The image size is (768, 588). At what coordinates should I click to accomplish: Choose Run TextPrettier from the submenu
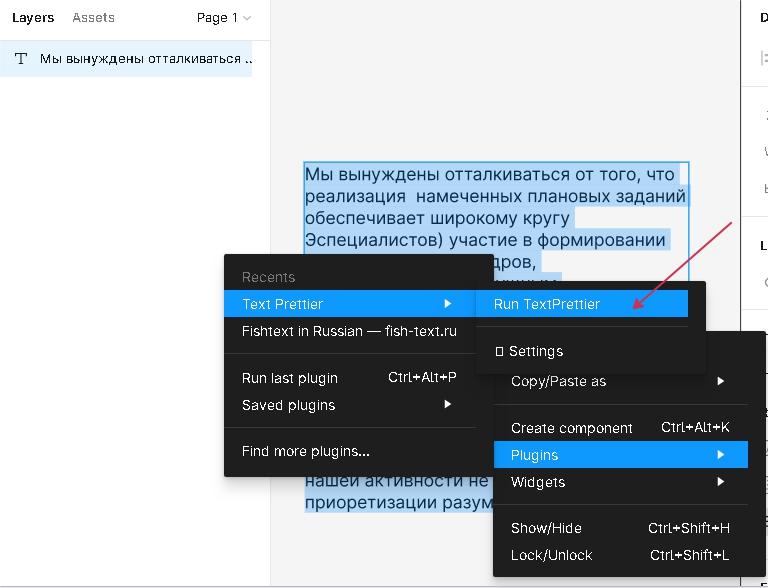point(547,304)
